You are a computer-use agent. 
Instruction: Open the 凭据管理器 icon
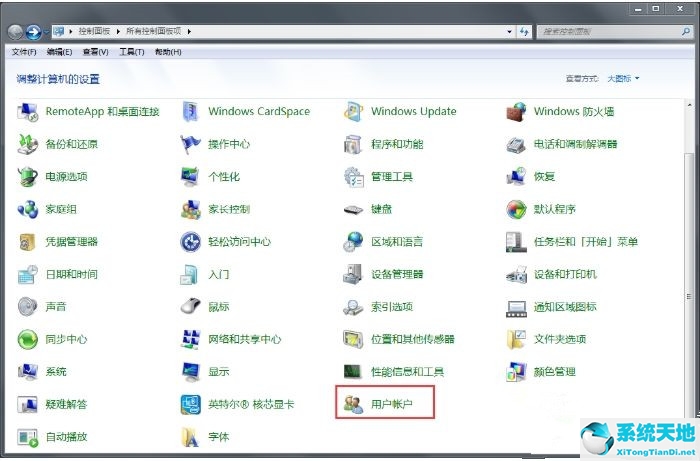28,242
